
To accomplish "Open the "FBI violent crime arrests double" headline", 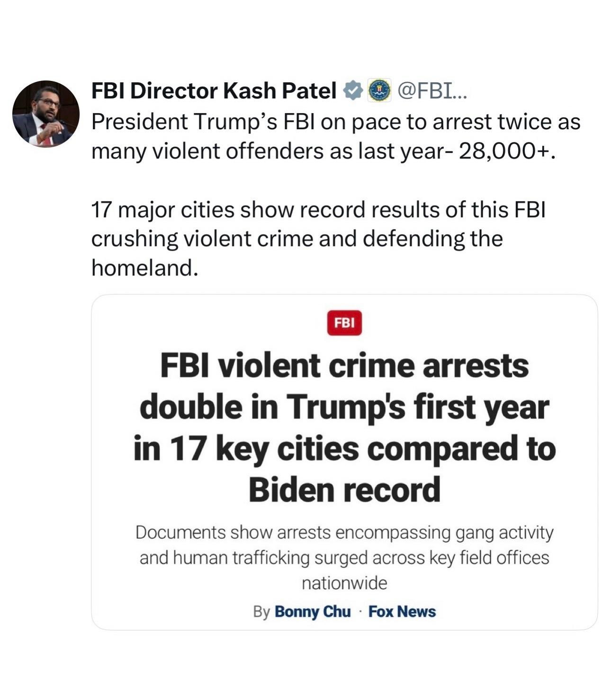I will [344, 366].
